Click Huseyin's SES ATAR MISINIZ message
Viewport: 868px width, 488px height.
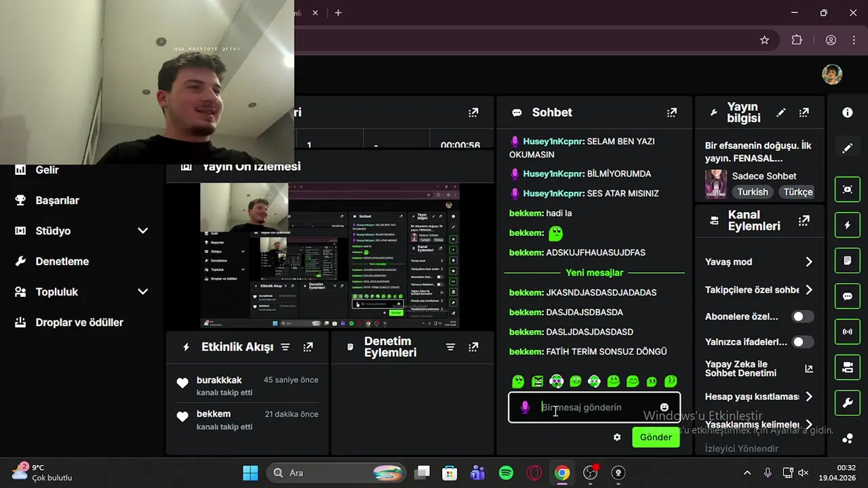584,193
